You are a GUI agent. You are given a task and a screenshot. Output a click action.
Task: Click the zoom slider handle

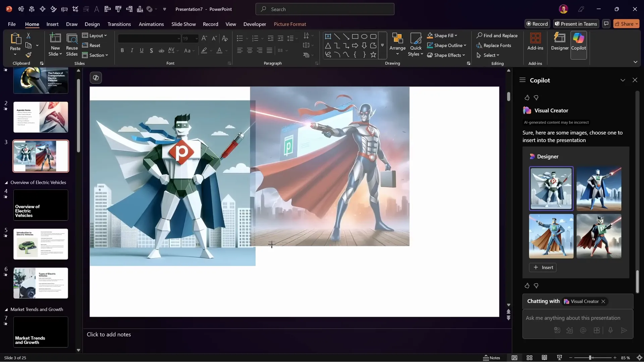pyautogui.click(x=590, y=358)
